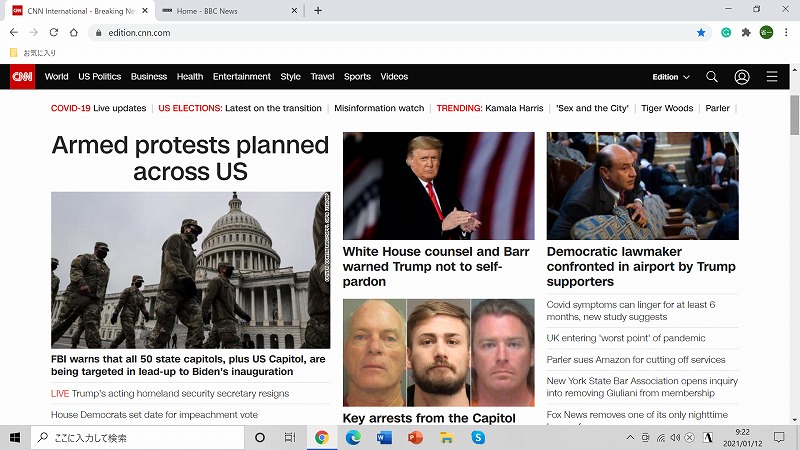Viewport: 800px width, 450px height.
Task: Open the Videos section
Action: click(x=394, y=77)
